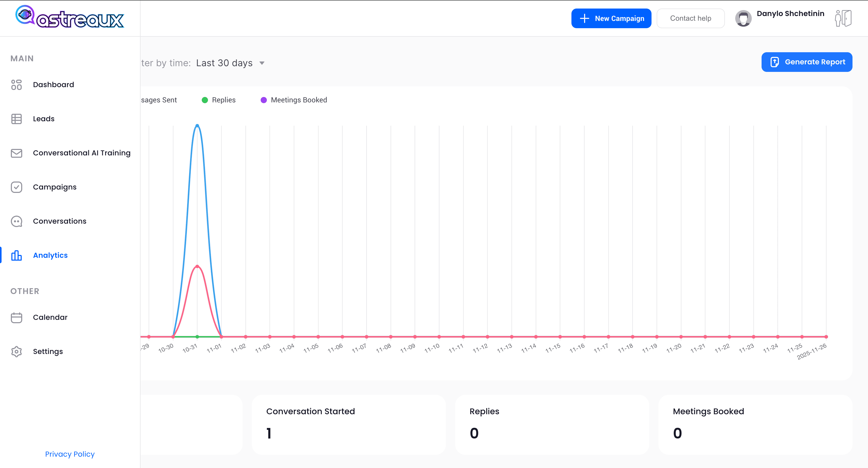Click the Dashboard grid icon
868x468 pixels.
(16, 85)
